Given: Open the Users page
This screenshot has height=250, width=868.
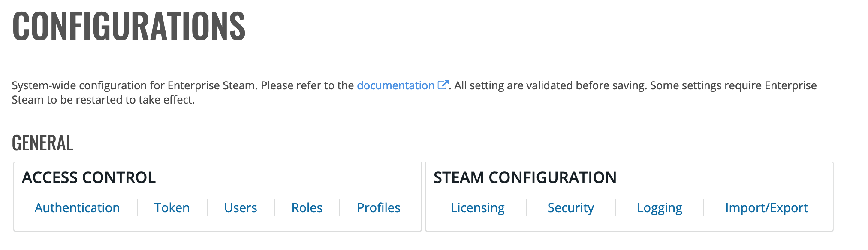Looking at the screenshot, I should (241, 208).
